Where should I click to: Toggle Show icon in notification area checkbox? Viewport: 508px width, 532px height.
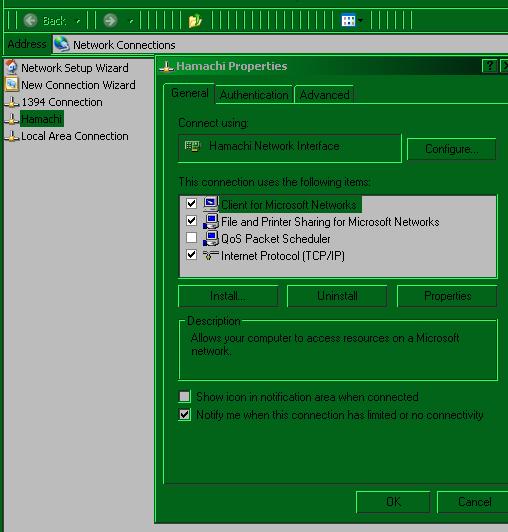coord(185,396)
